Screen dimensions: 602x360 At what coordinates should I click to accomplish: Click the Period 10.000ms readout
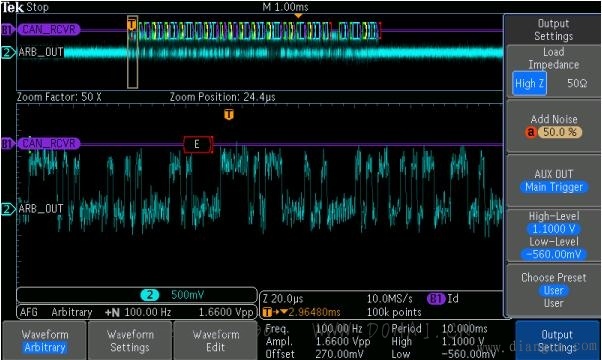(x=439, y=329)
